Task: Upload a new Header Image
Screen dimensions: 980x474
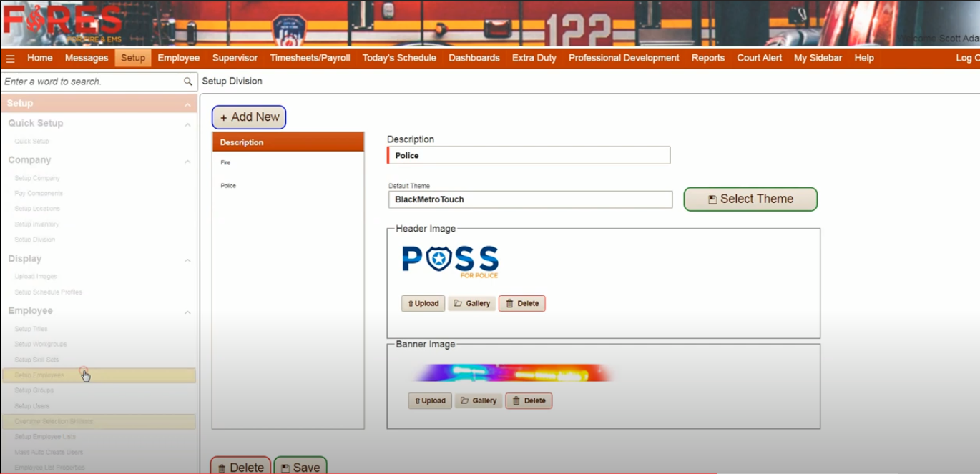Action: [x=423, y=303]
